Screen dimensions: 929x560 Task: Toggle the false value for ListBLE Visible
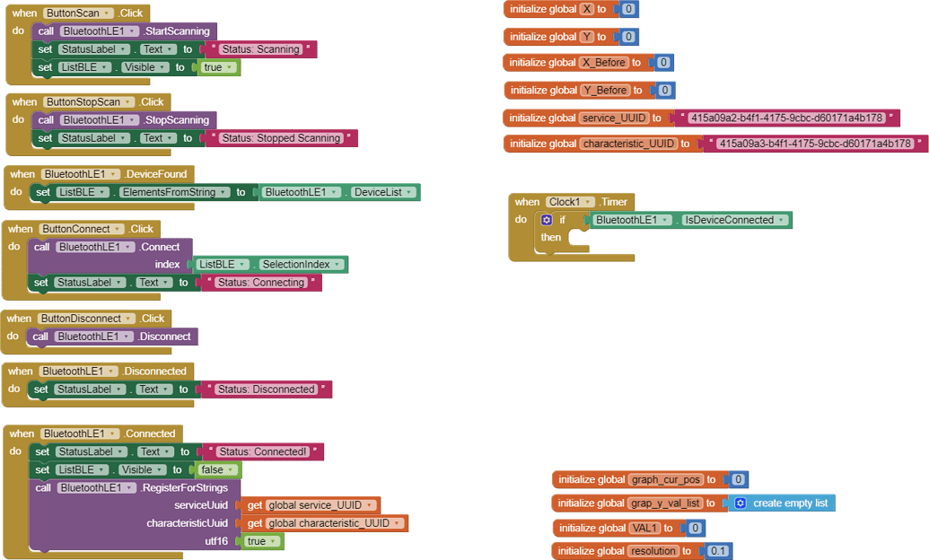(x=217, y=470)
